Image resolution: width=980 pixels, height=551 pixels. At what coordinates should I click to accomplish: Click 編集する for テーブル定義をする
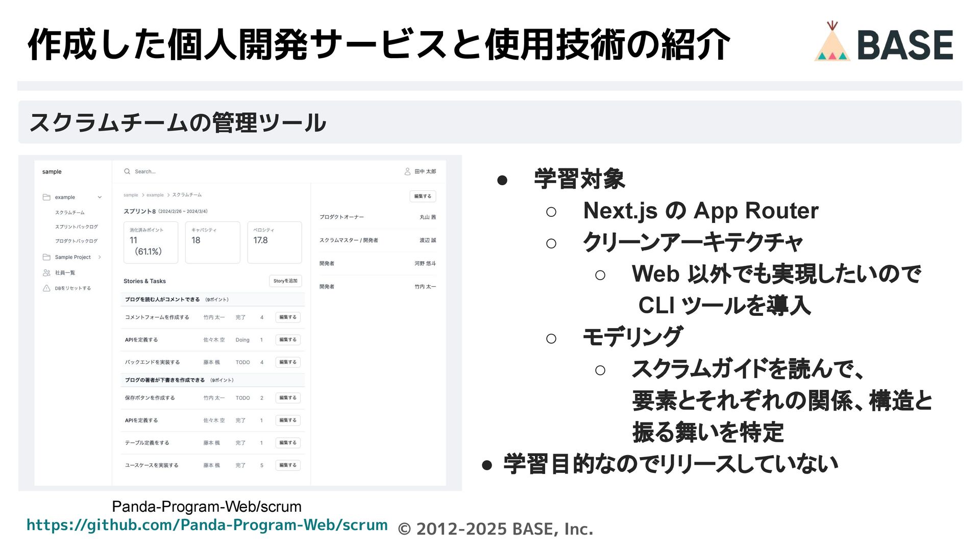288,443
